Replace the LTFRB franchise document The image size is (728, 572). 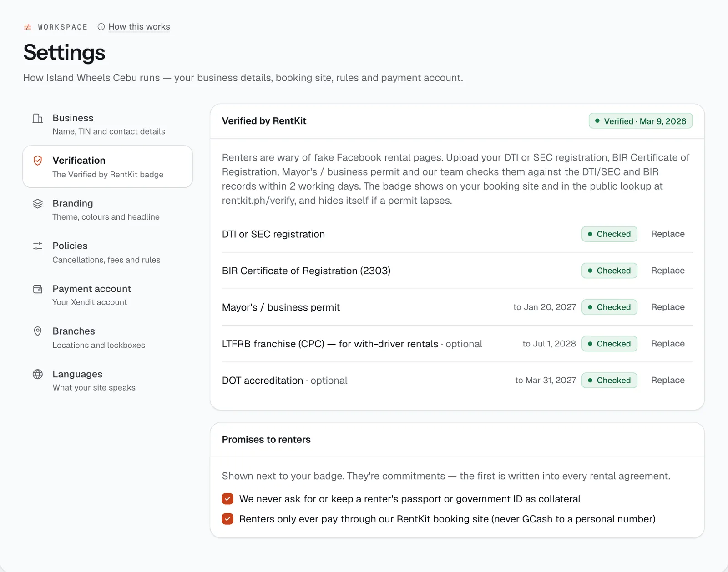coord(667,344)
